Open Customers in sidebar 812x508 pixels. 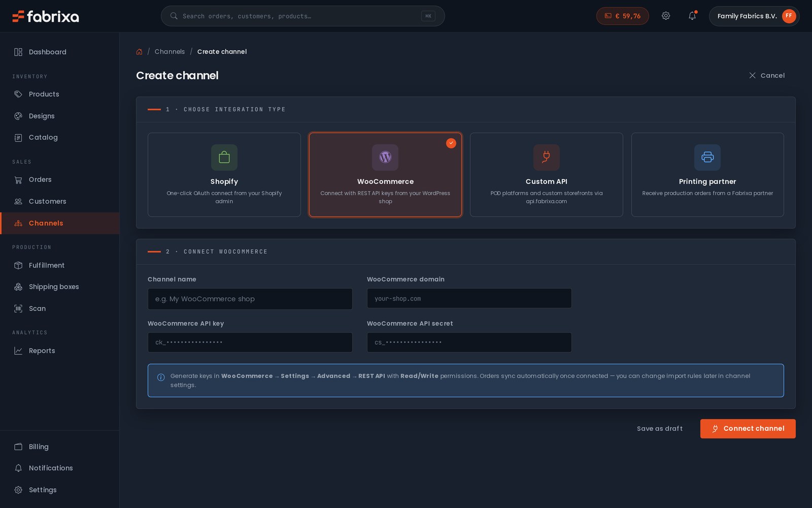[60, 201]
